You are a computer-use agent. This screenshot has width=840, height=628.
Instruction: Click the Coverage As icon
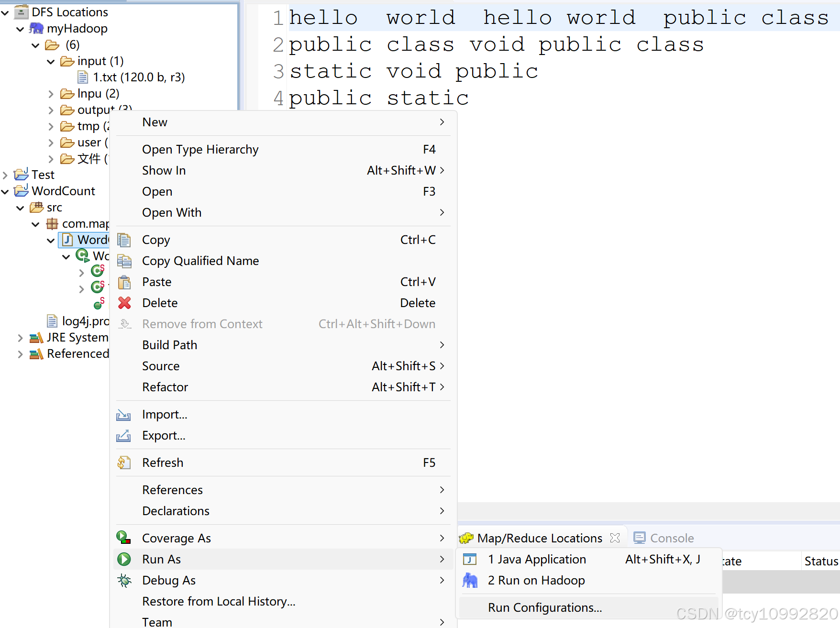pos(124,538)
